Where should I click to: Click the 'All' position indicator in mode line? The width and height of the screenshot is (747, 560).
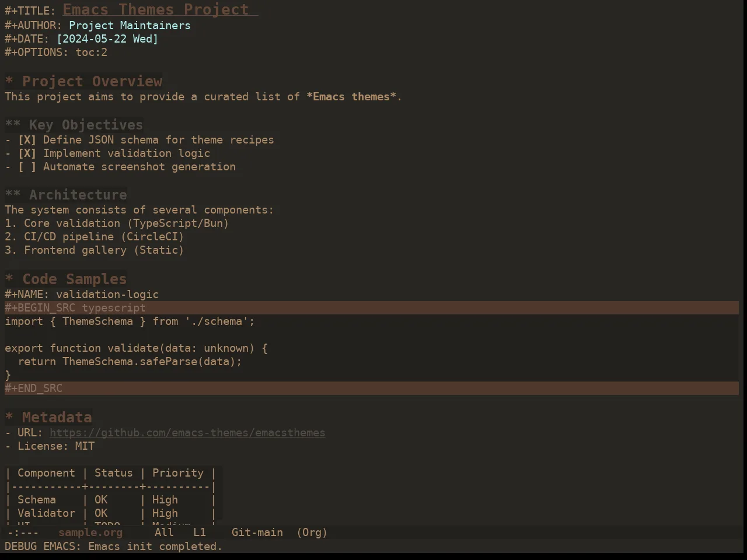click(x=164, y=533)
